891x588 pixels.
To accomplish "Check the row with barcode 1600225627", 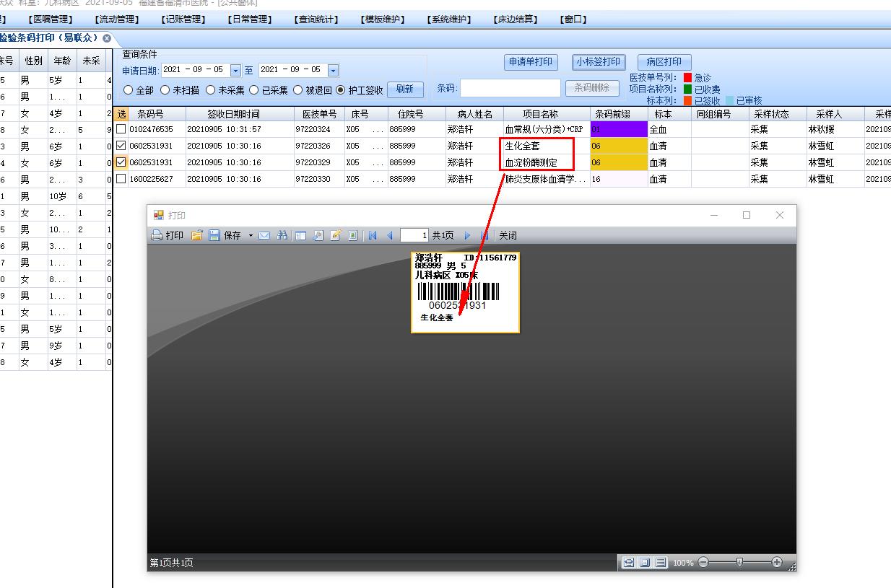I will coord(121,179).
